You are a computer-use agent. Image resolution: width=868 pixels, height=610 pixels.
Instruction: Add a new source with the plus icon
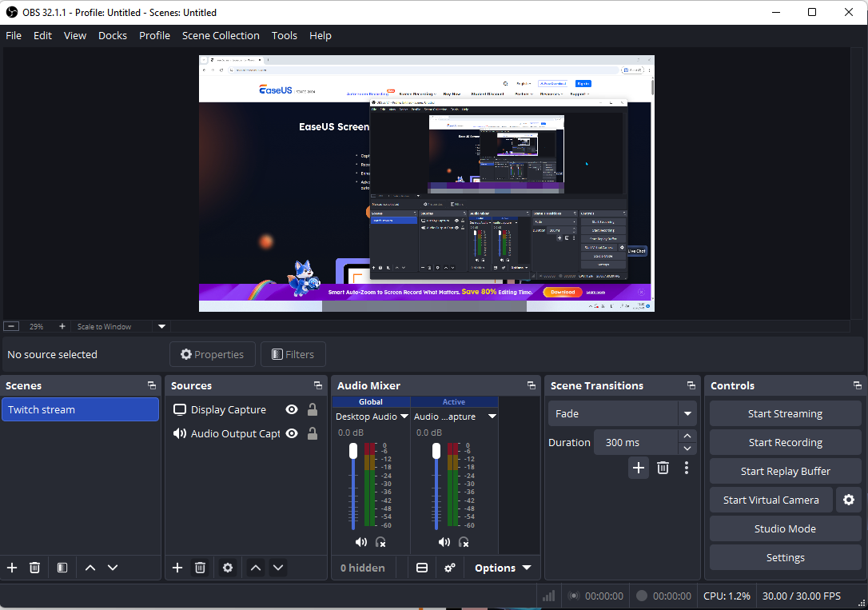(177, 568)
